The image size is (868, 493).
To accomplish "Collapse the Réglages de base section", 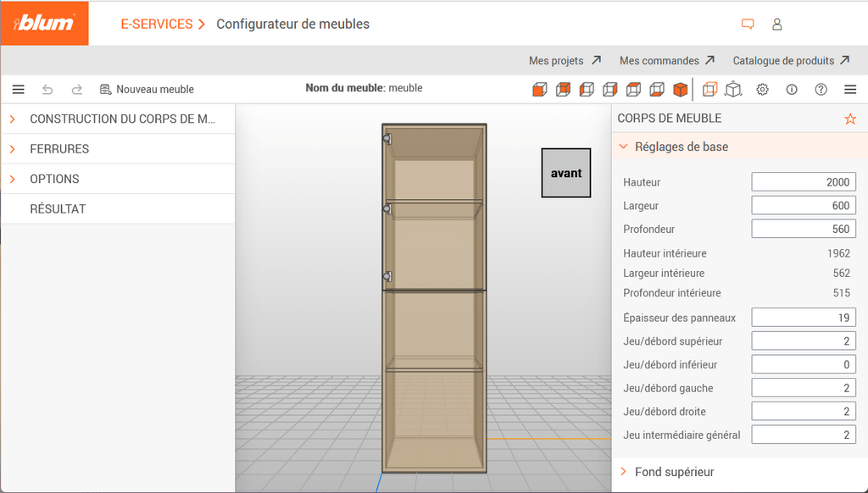I will click(624, 147).
